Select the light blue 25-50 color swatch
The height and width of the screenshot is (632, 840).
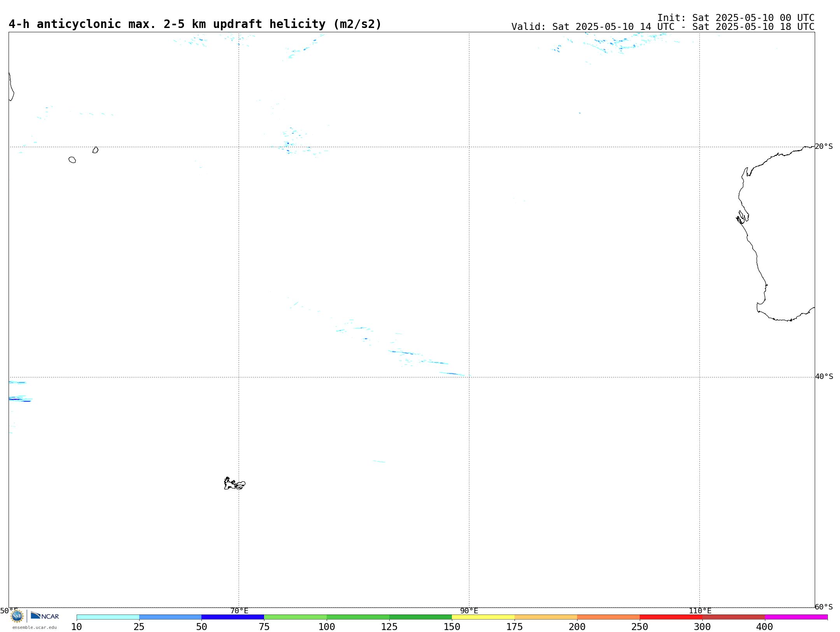[170, 617]
